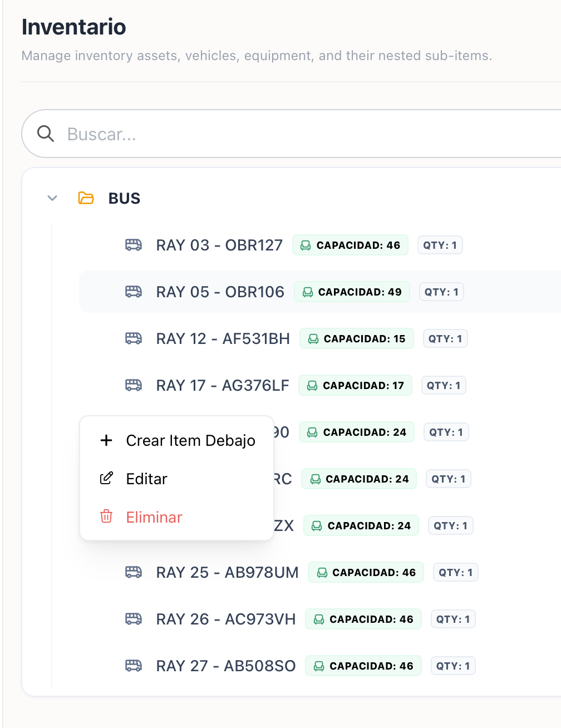Click the bus icon beside RAY 26 - AC973VH
The width and height of the screenshot is (561, 728).
tap(134, 619)
